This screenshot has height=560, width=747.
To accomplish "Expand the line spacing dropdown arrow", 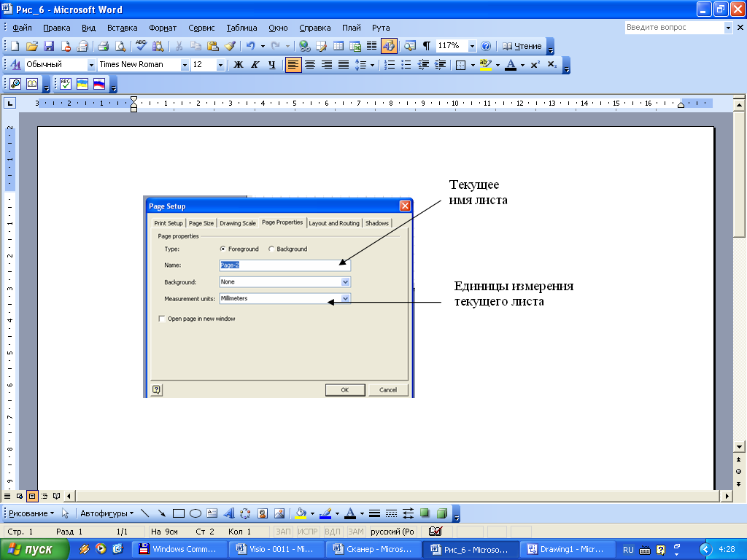I will pyautogui.click(x=372, y=65).
